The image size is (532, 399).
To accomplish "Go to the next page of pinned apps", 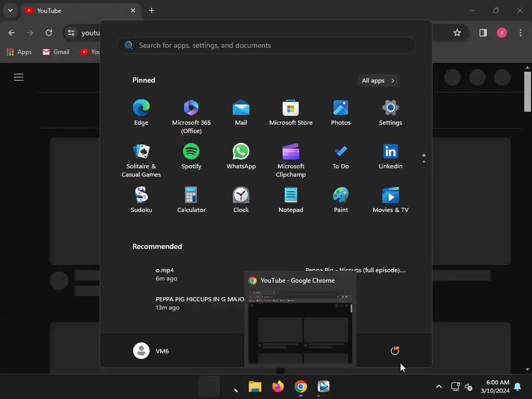I will point(424,161).
